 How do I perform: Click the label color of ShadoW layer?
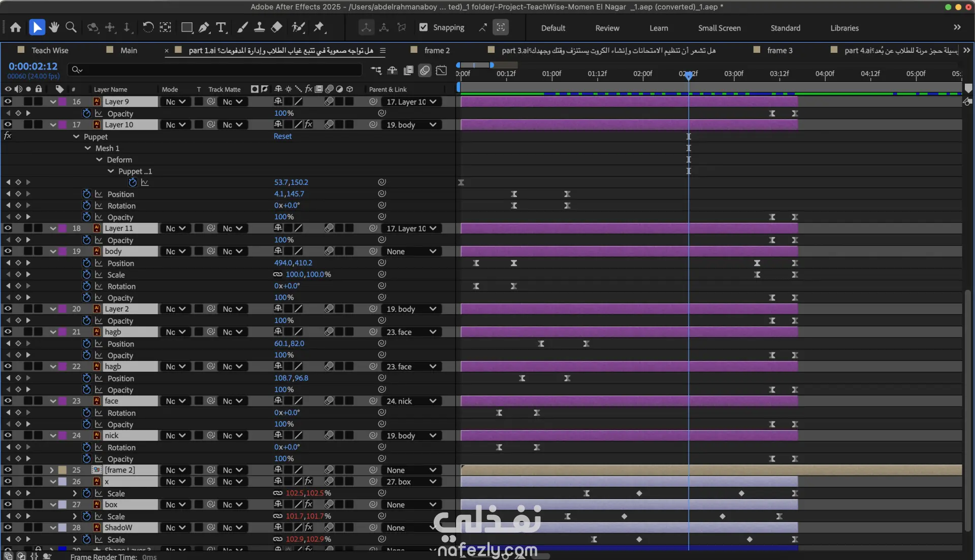pos(62,528)
